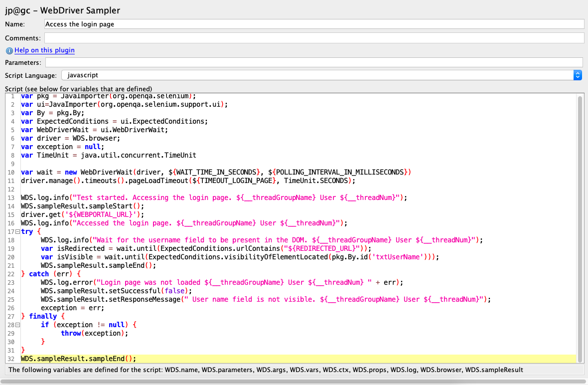Viewport: 588px width, 385px height.
Task: Click throw(exception); on line 29
Action: (x=95, y=334)
